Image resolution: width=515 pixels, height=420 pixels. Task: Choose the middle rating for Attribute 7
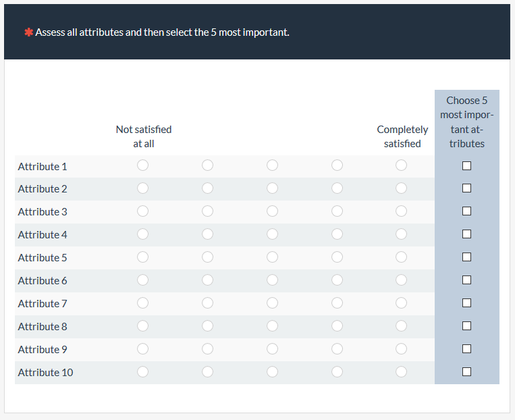(x=272, y=303)
